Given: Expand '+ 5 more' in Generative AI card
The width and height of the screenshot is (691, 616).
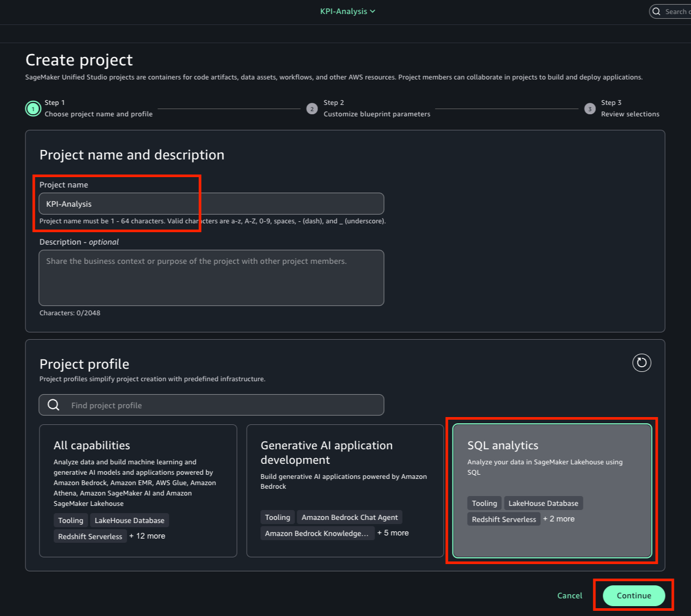Looking at the screenshot, I should click(x=393, y=533).
